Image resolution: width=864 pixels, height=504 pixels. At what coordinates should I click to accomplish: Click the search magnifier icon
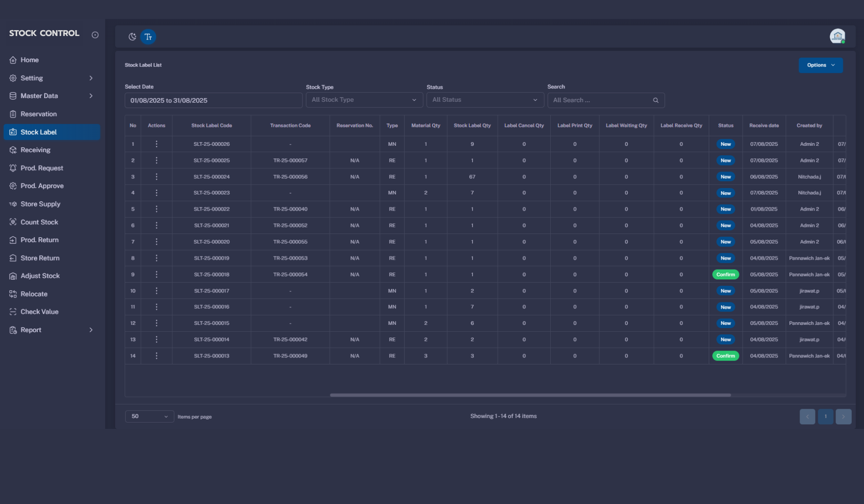(656, 100)
